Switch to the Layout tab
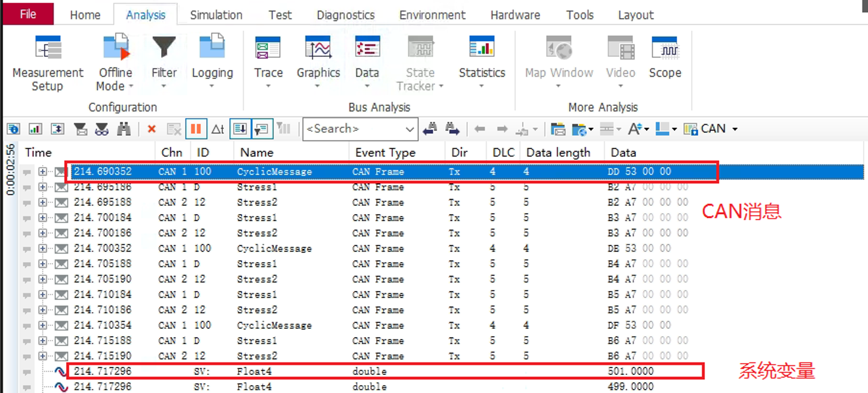The image size is (868, 393). pos(636,15)
